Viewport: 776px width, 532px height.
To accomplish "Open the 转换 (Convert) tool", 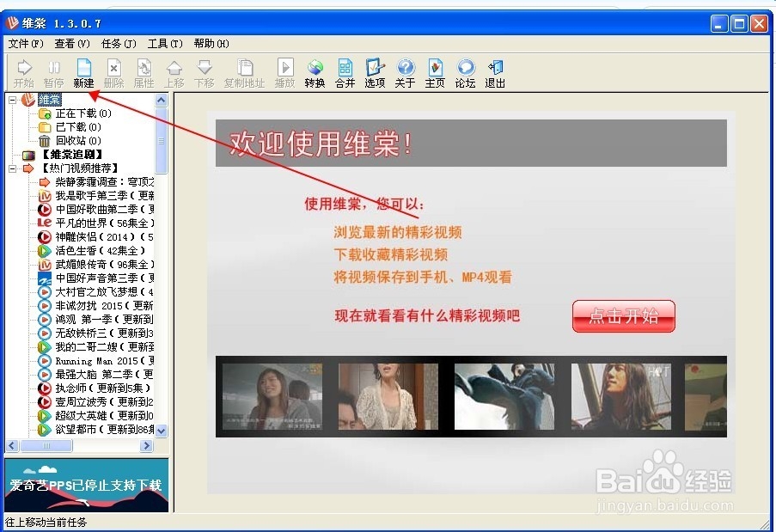I will 315,73.
